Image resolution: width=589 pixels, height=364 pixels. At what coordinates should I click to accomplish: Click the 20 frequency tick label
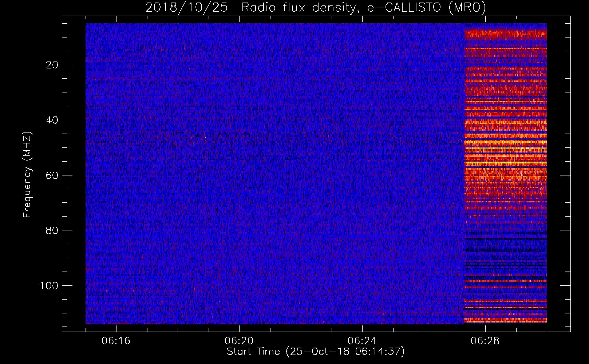[52, 65]
